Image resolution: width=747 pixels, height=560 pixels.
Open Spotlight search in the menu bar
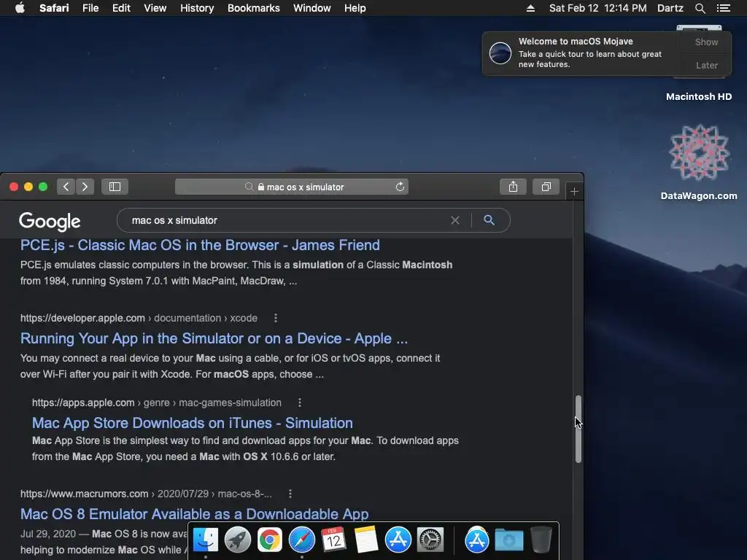pyautogui.click(x=700, y=8)
